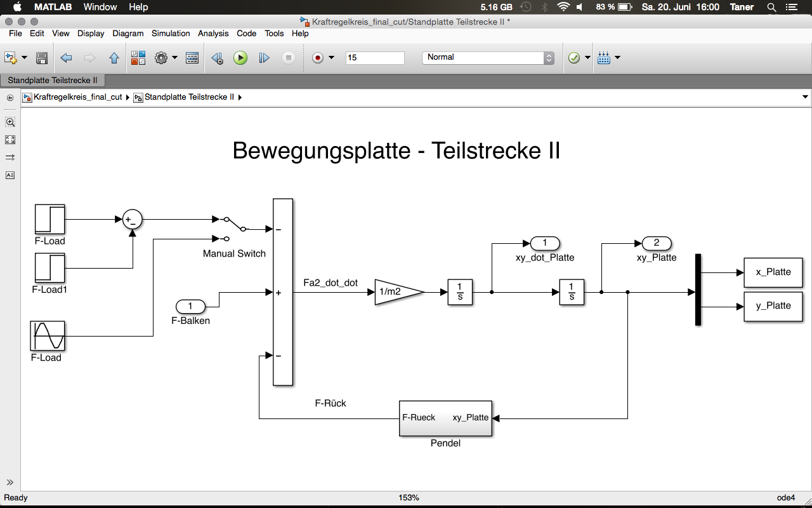Go up to the parent system
Image resolution: width=812 pixels, height=508 pixels.
pos(114,58)
